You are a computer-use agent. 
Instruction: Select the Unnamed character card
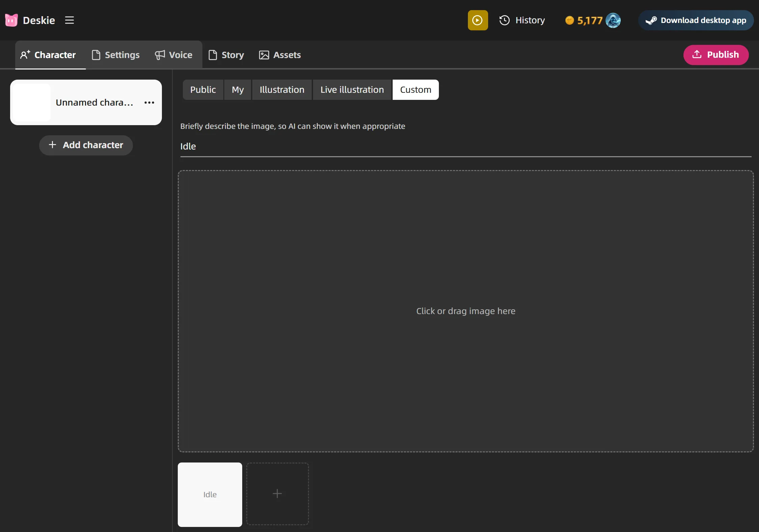pos(86,102)
